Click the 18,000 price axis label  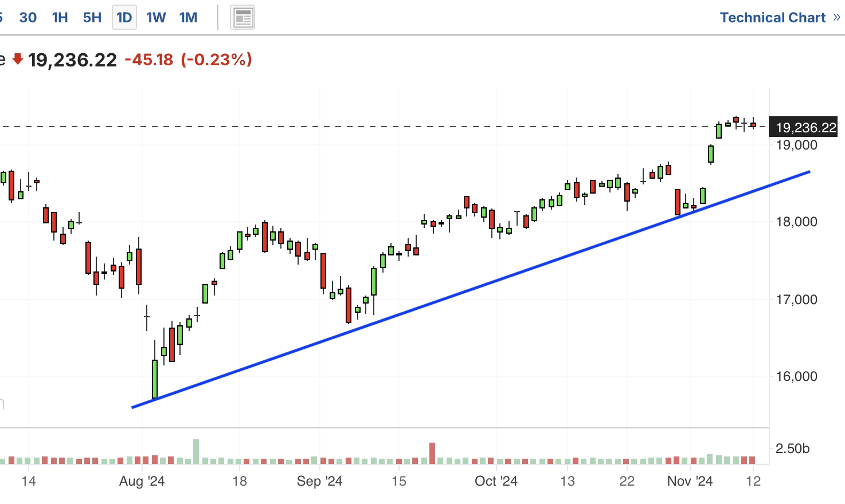(x=796, y=222)
